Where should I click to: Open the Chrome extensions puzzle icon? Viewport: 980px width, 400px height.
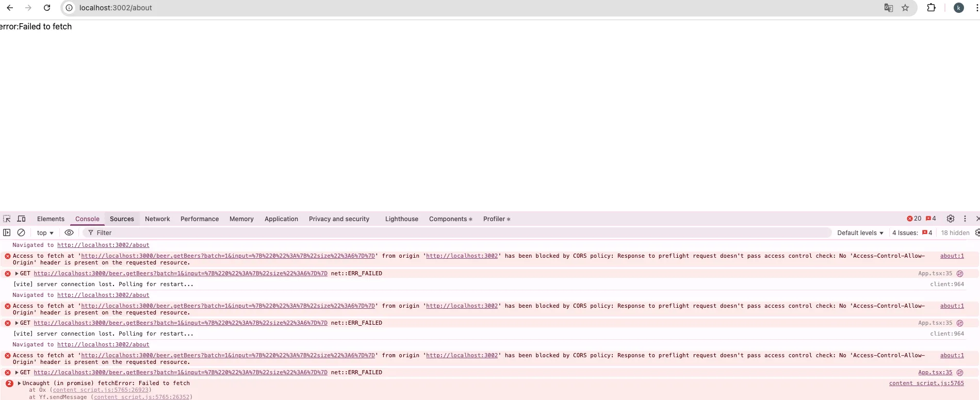(932, 8)
